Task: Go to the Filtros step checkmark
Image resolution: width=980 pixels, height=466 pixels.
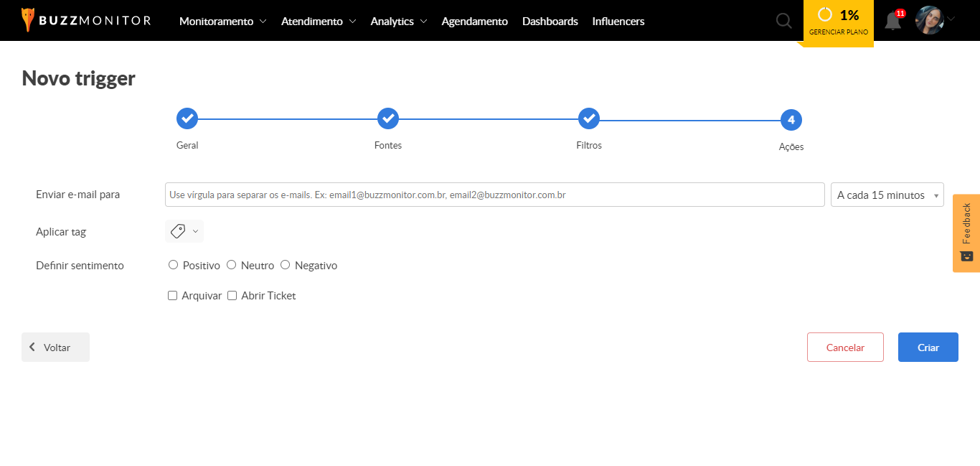Action: [589, 118]
